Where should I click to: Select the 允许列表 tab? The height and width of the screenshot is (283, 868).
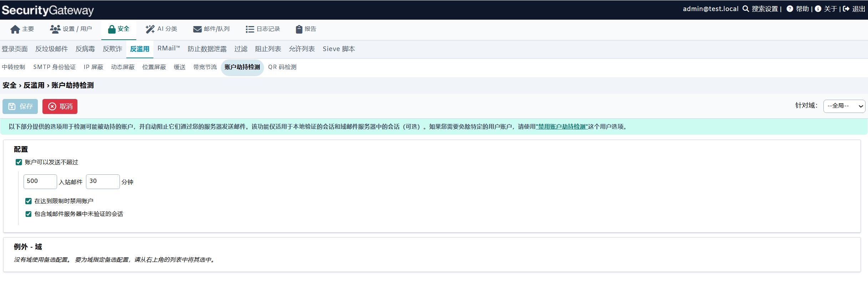click(302, 49)
